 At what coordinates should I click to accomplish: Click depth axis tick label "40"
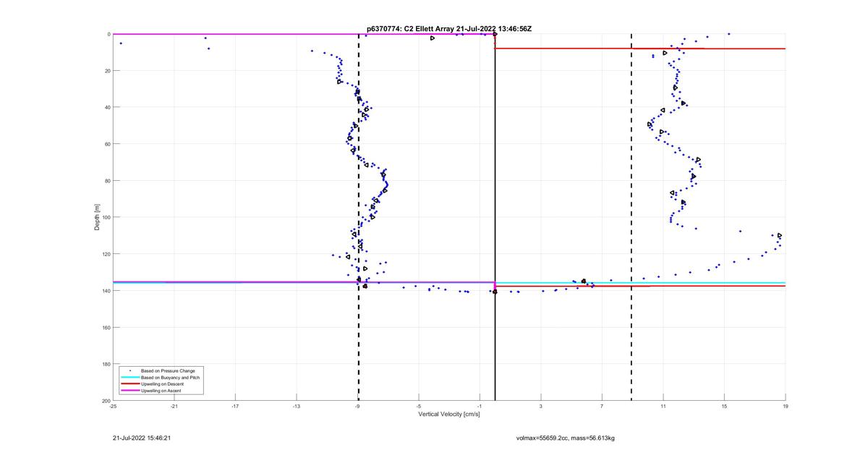coord(106,107)
